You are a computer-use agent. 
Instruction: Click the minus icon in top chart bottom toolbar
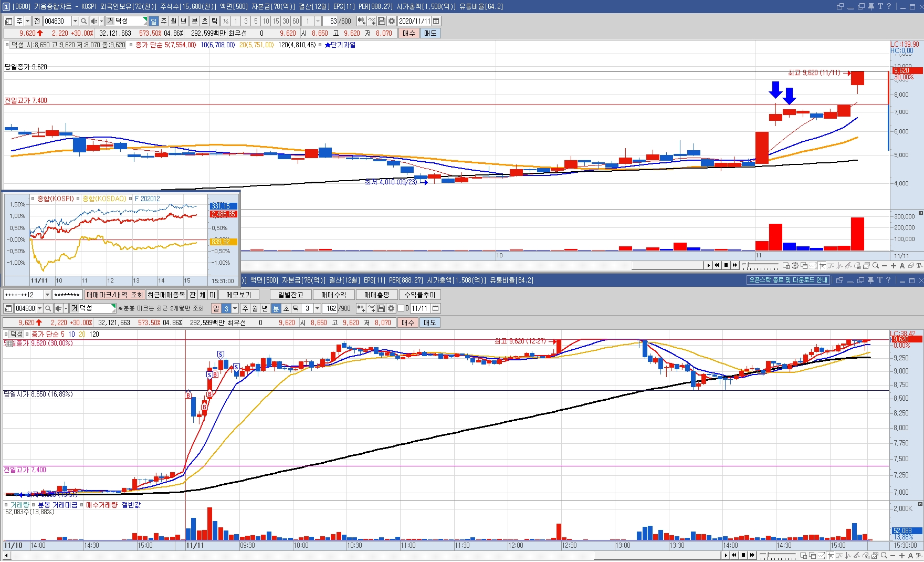[885, 266]
